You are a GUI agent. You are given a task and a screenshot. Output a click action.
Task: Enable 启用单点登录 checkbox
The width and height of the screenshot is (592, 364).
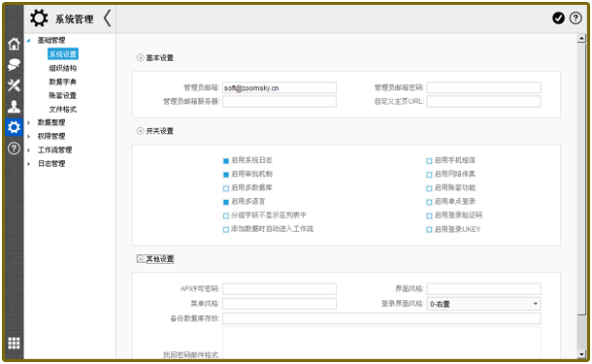429,202
